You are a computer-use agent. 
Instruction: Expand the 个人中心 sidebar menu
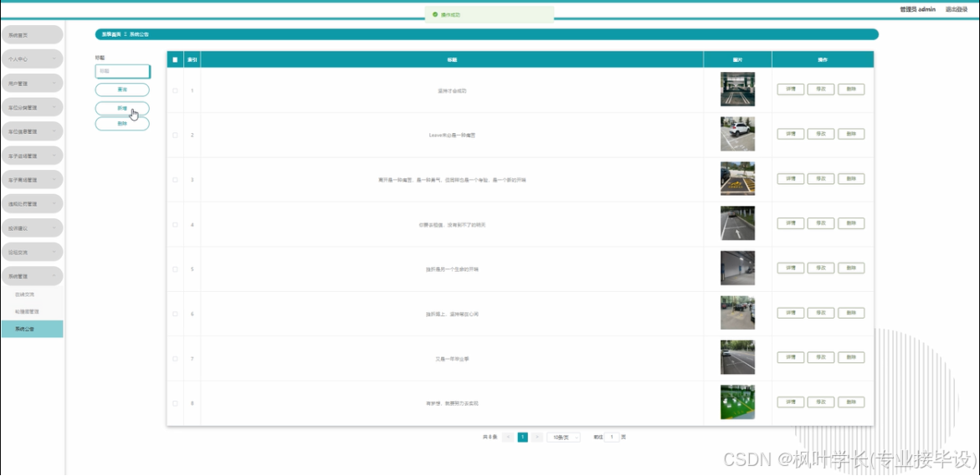pyautogui.click(x=33, y=59)
